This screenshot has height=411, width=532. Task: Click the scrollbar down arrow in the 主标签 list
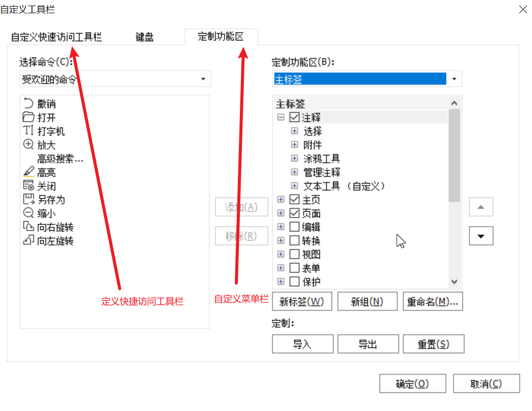[x=454, y=282]
